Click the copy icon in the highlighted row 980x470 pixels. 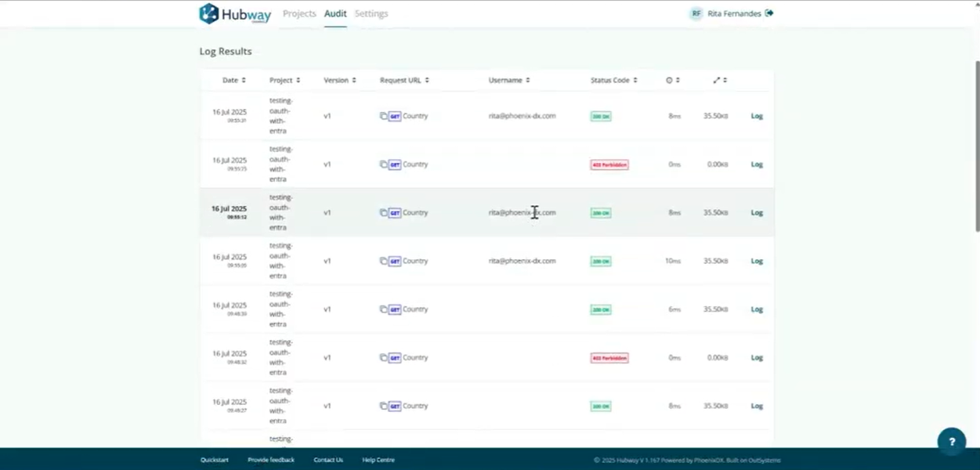coord(384,213)
